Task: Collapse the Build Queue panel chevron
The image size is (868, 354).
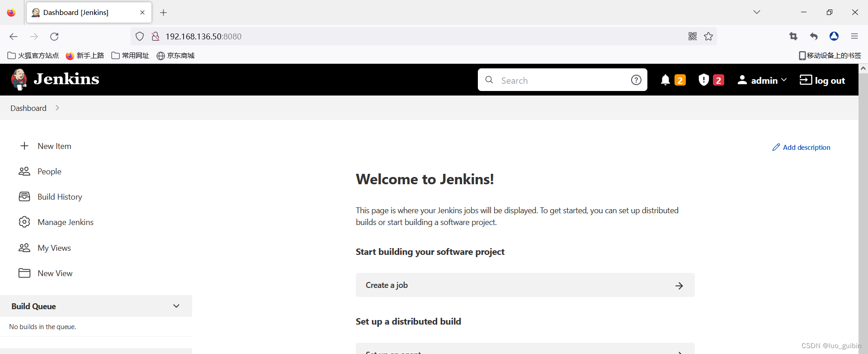Action: tap(176, 306)
